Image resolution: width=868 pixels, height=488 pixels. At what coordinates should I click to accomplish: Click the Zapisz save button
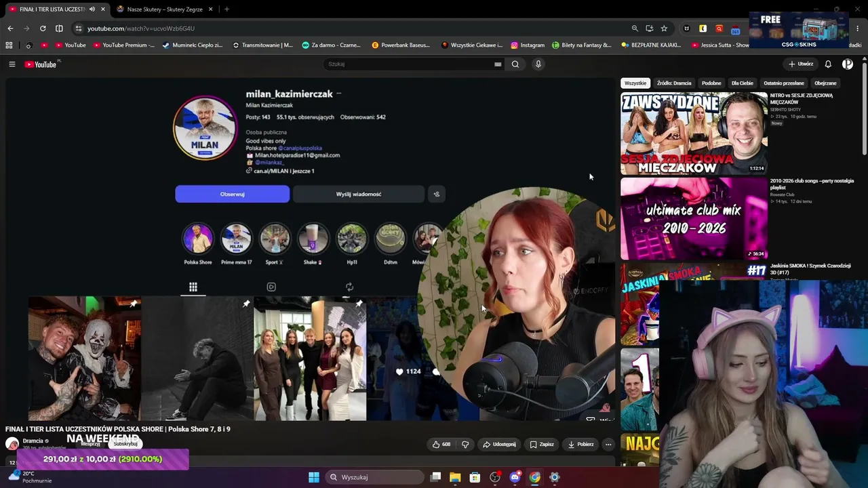pyautogui.click(x=542, y=445)
